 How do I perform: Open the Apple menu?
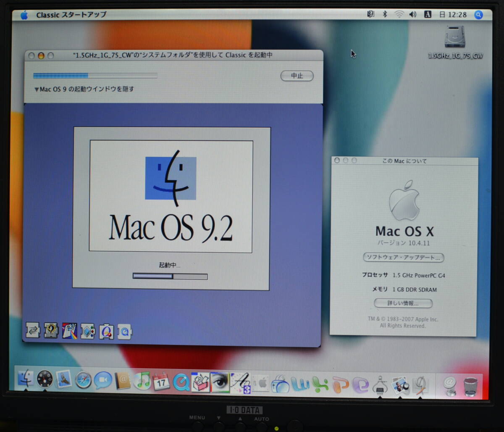click(24, 15)
